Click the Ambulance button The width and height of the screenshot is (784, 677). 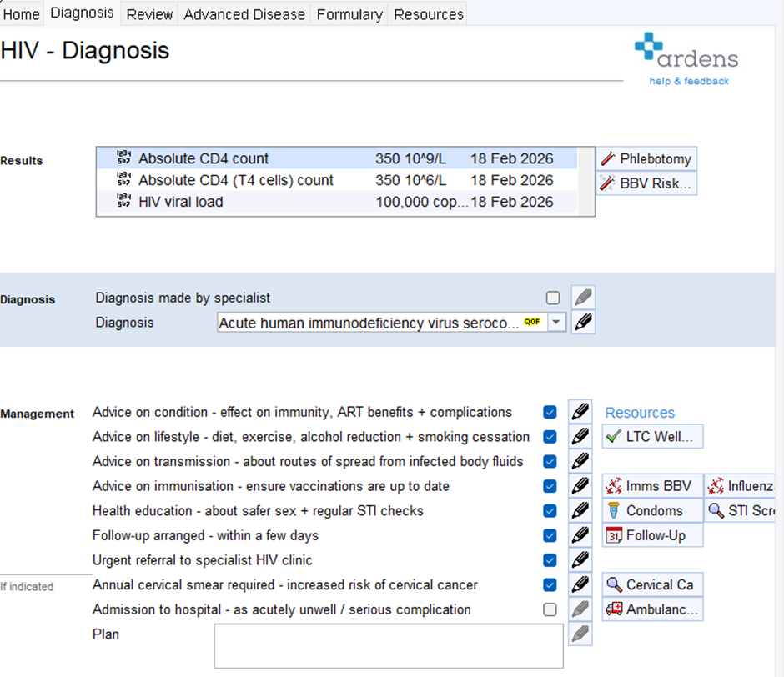[652, 609]
